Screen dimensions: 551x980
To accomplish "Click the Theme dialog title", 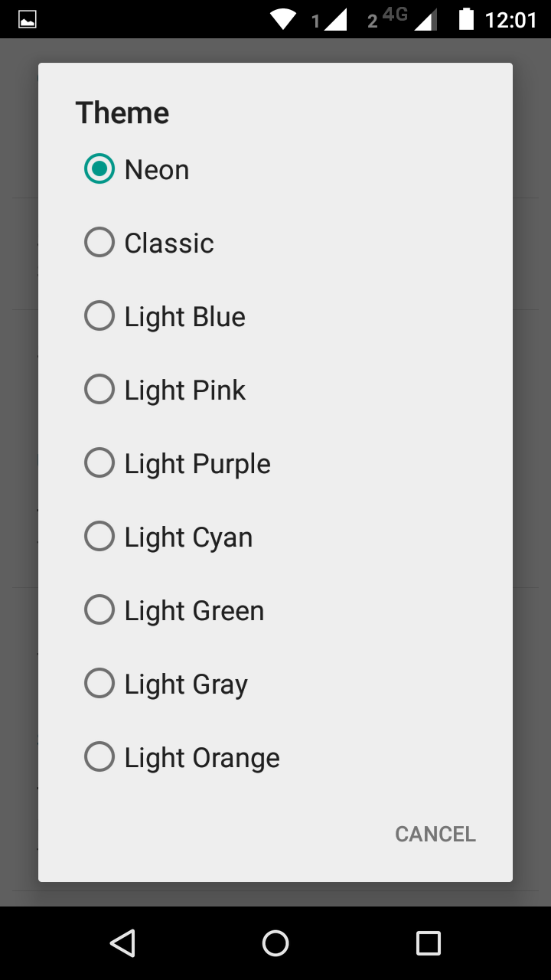I will coord(122,113).
